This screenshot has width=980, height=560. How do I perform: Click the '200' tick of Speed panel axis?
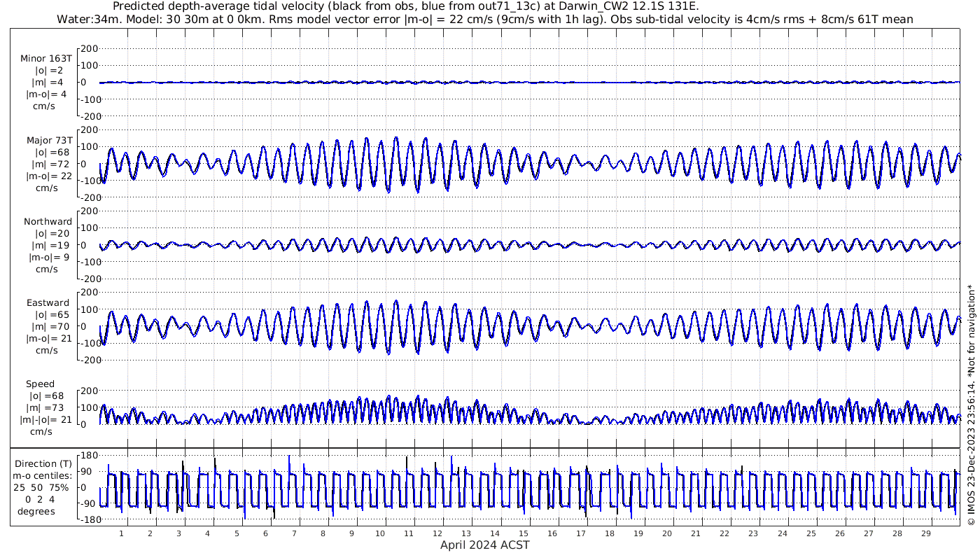(90, 391)
